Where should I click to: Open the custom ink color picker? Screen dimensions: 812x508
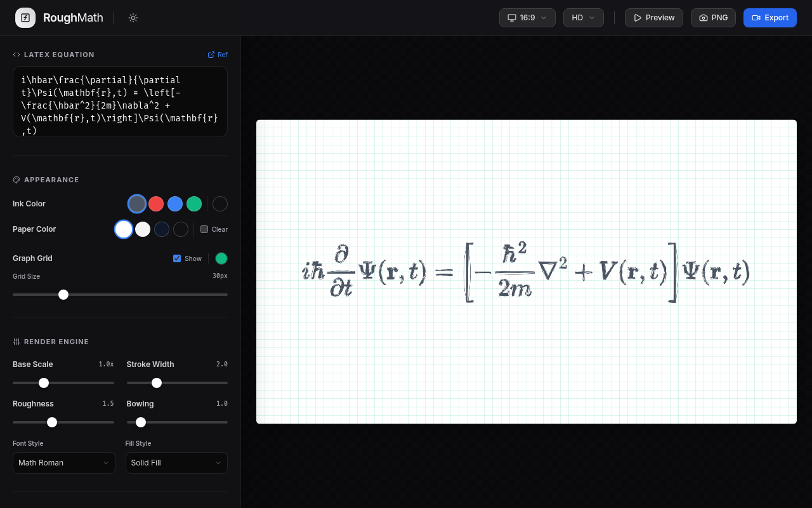click(x=220, y=204)
